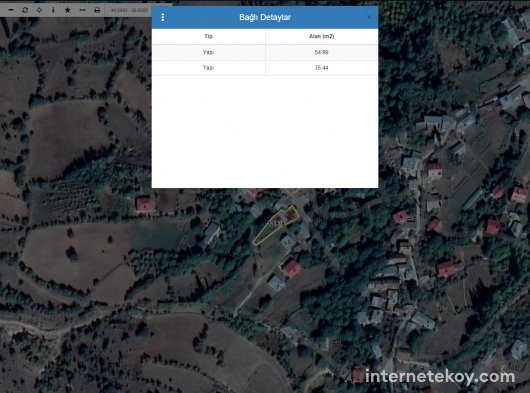530x393 pixels.
Task: Select the Yapı row with 54.99
Action: (265, 52)
